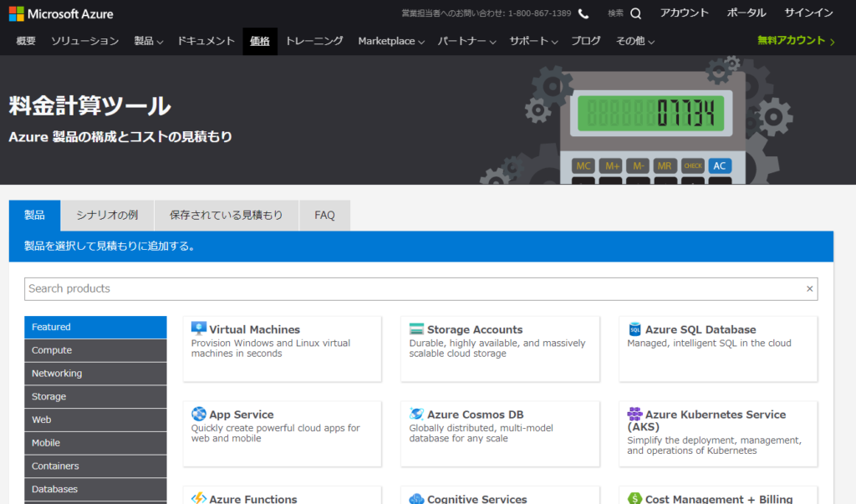Image resolution: width=856 pixels, height=504 pixels.
Task: Select the Databases category
Action: coord(95,489)
